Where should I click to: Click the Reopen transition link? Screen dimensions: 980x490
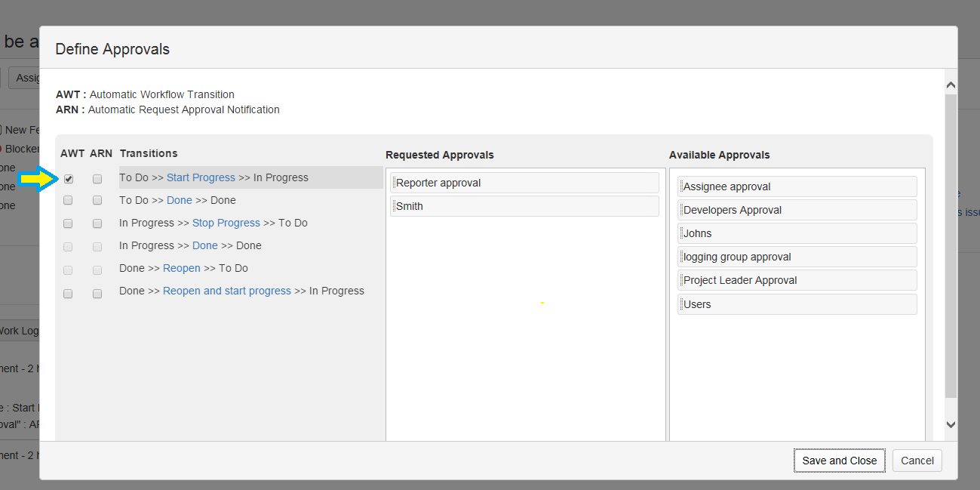pyautogui.click(x=182, y=268)
